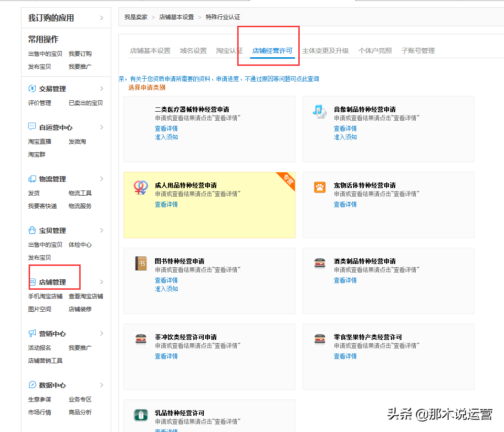Open 查看详情 for 音像制品

pos(345,128)
